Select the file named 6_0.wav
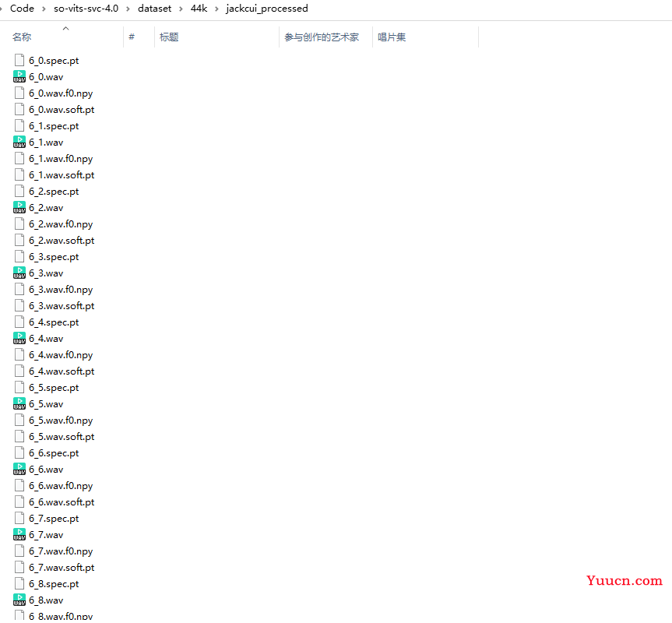Image resolution: width=672 pixels, height=623 pixels. [x=46, y=76]
